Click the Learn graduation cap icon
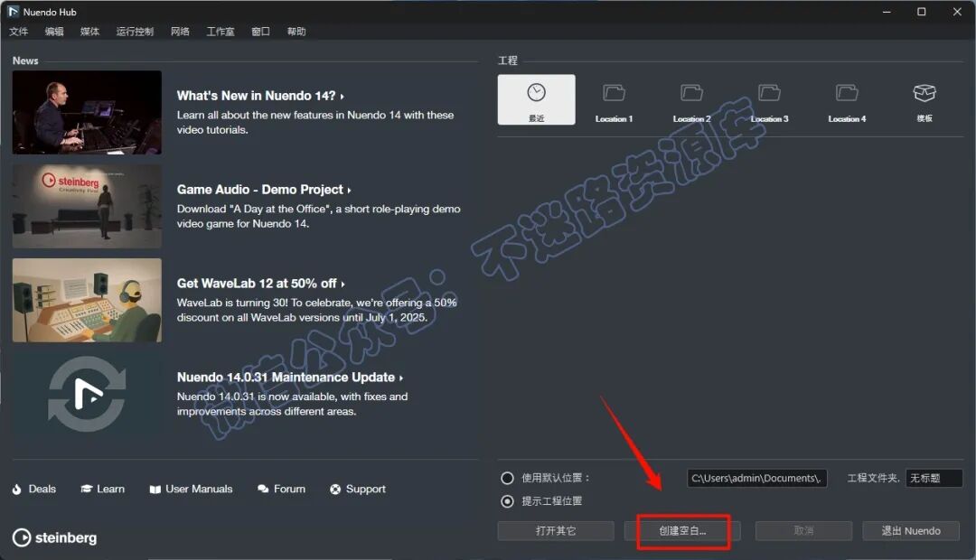This screenshot has width=976, height=560. pos(87,489)
